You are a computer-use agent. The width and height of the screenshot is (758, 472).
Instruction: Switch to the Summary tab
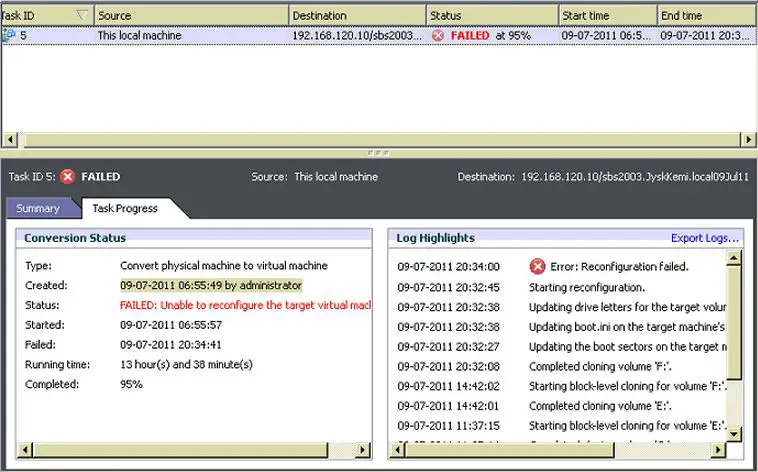[37, 208]
